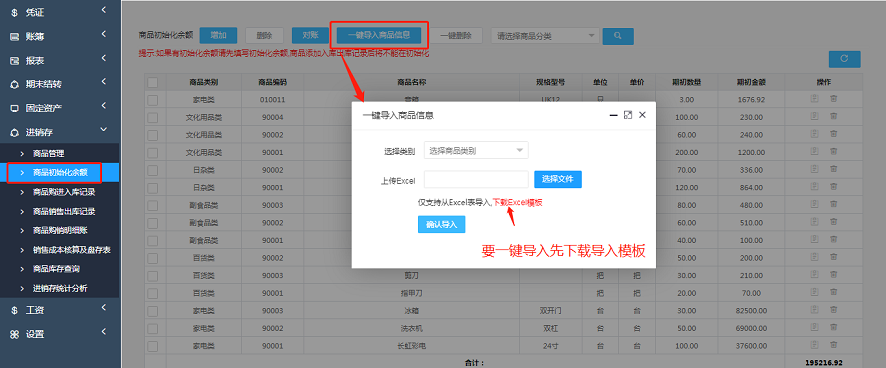Click 选择文件 button in the dialog
The height and width of the screenshot is (368, 886).
558,179
